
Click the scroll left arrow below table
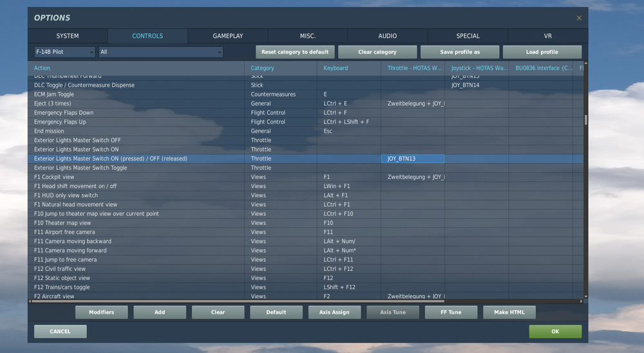click(x=30, y=301)
